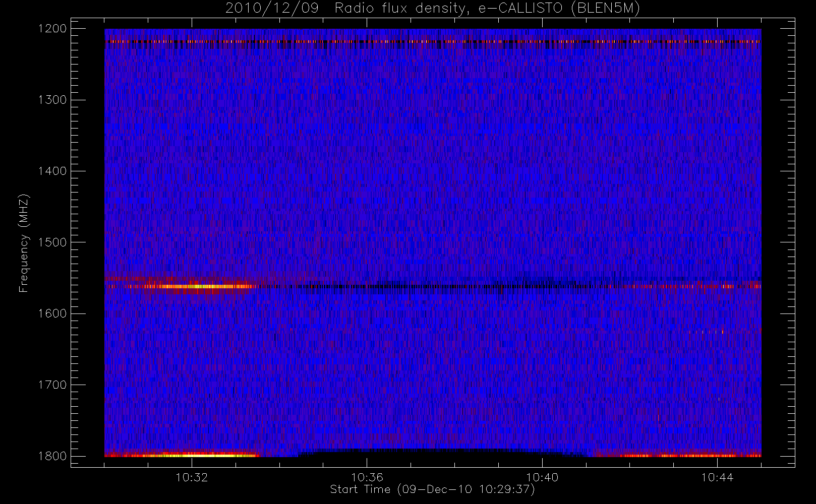
Task: Click the 1200 frequency axis label
Action: [x=52, y=29]
